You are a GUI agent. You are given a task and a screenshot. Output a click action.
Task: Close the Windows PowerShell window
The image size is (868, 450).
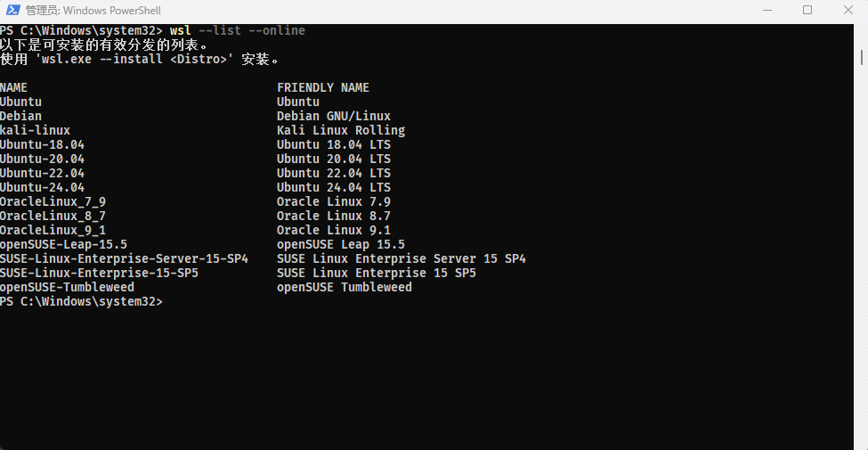848,10
